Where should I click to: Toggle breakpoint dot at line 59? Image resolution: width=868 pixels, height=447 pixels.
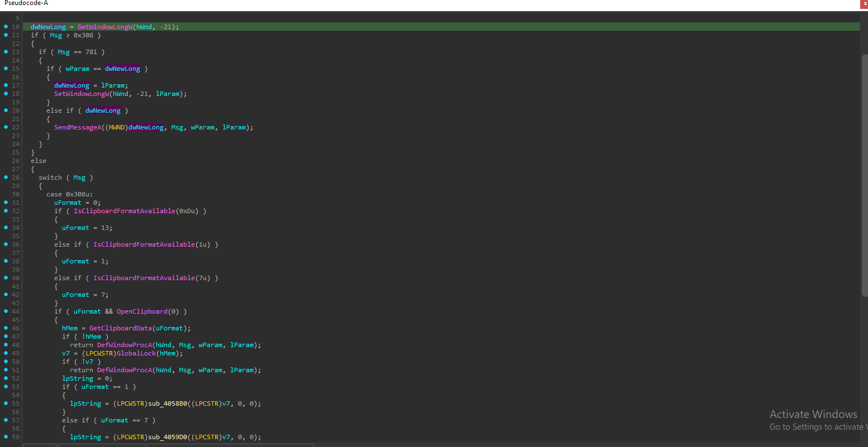point(6,437)
